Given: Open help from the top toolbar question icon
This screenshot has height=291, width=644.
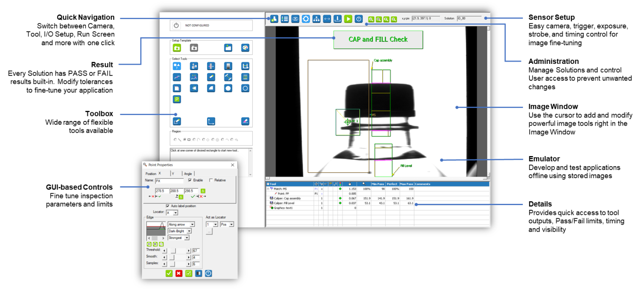Looking at the screenshot, I should [x=359, y=19].
